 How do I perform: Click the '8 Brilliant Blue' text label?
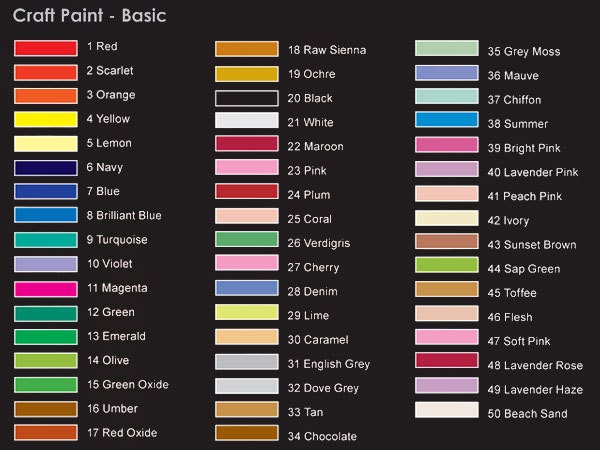(x=124, y=215)
